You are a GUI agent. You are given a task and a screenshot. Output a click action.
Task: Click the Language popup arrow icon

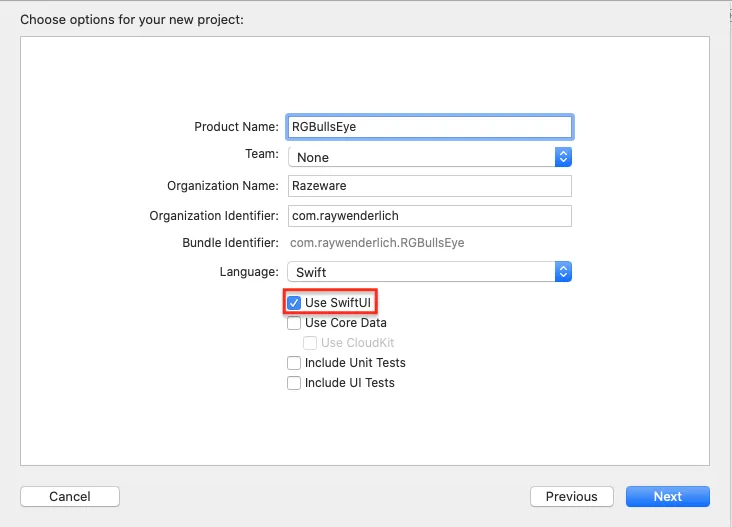(x=563, y=272)
